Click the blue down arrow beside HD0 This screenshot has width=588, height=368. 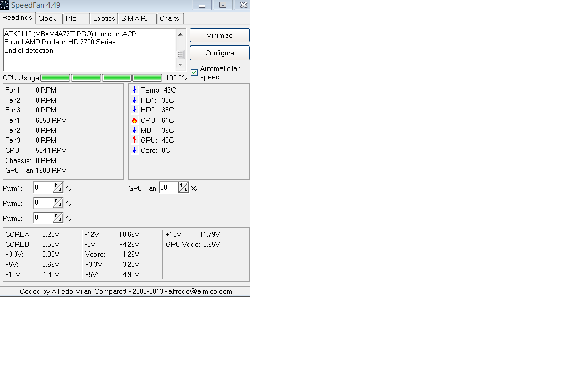pyautogui.click(x=134, y=110)
